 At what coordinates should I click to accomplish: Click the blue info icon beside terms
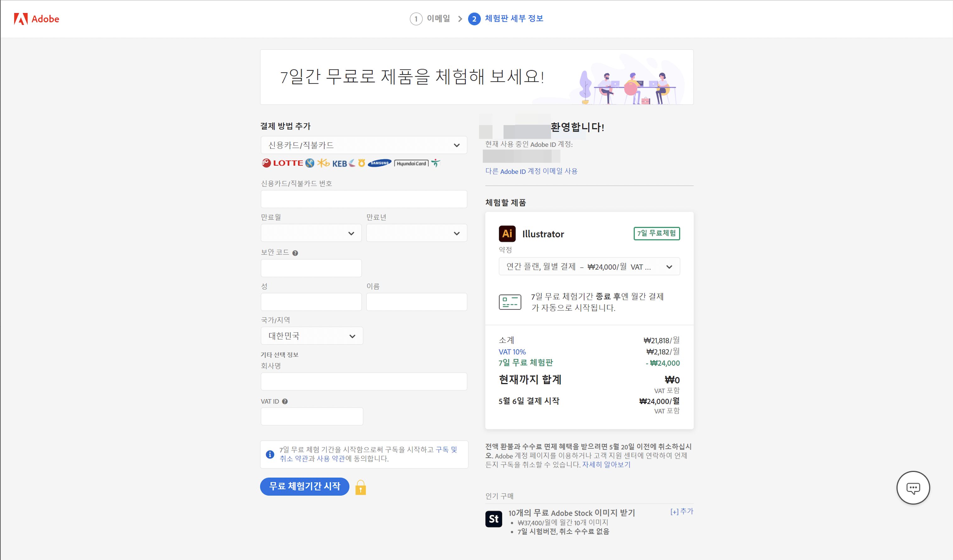point(270,454)
